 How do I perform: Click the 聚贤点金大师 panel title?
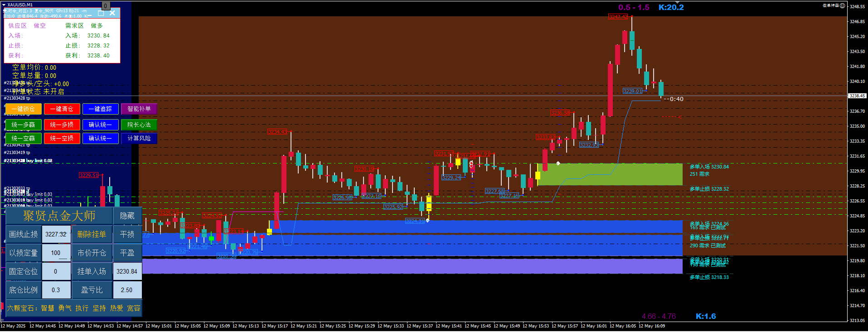click(x=59, y=216)
